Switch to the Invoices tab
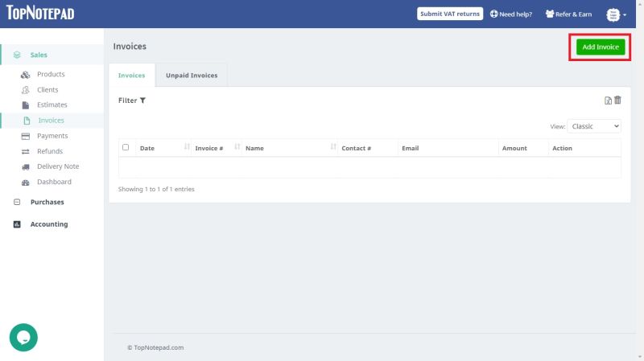644x361 pixels. [131, 76]
